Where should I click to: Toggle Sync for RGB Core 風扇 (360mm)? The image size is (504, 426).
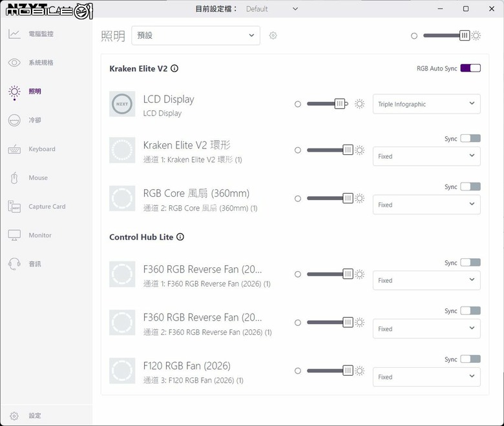point(470,187)
